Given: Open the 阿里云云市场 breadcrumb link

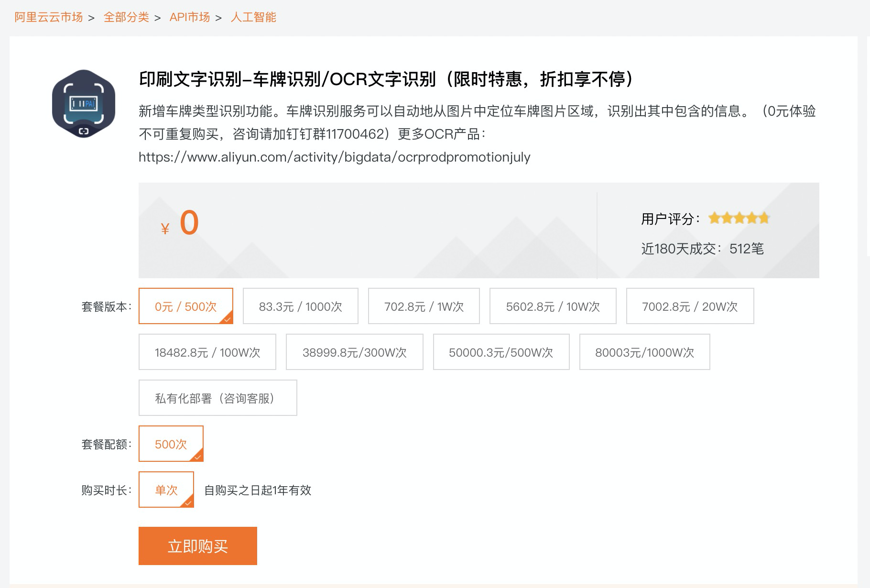Looking at the screenshot, I should tap(49, 17).
